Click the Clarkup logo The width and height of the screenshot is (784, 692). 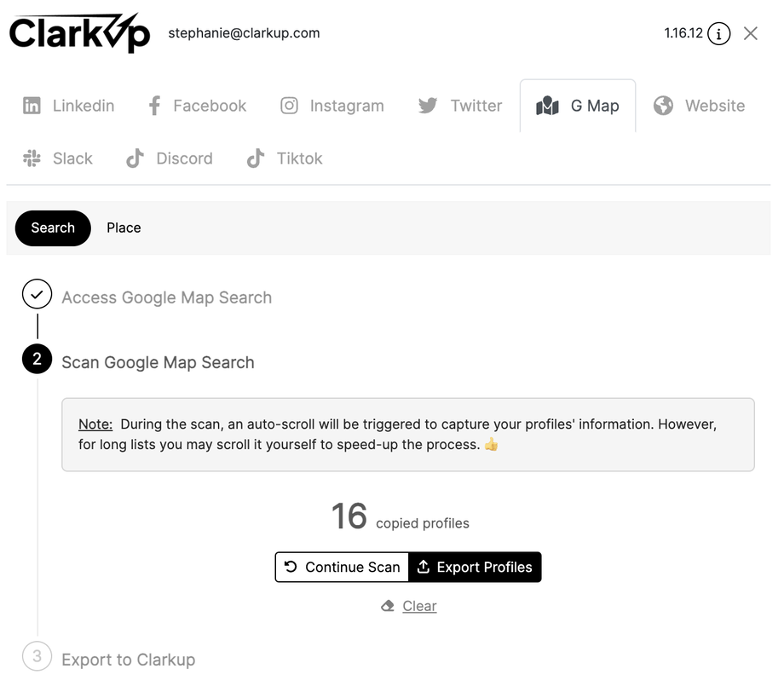coord(79,33)
